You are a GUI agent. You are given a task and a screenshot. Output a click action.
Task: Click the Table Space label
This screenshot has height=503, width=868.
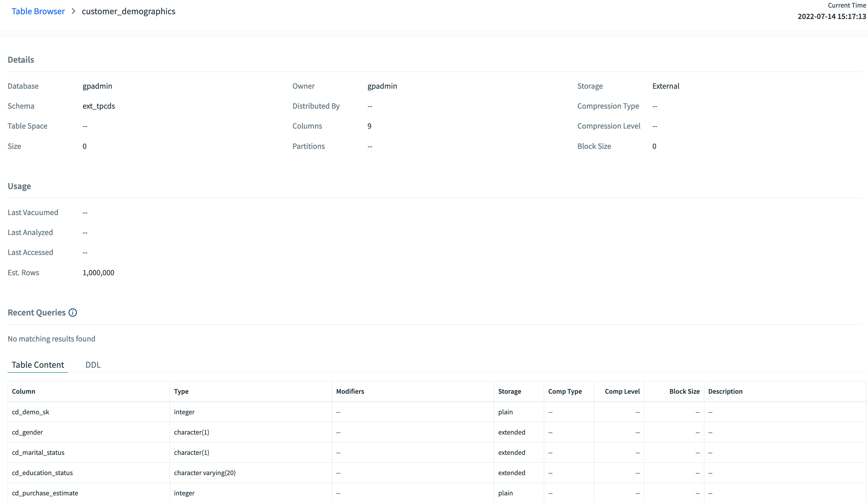pyautogui.click(x=28, y=126)
